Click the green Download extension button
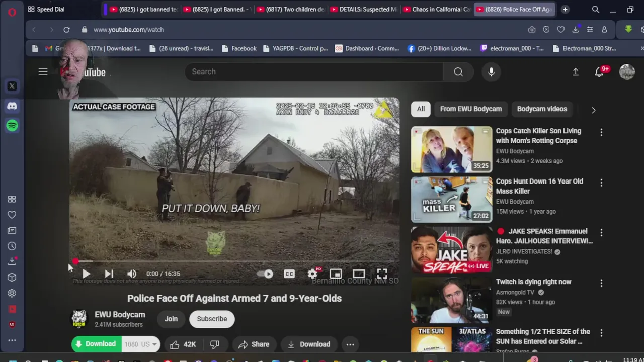Viewport: 644px width, 362px height. (96, 344)
